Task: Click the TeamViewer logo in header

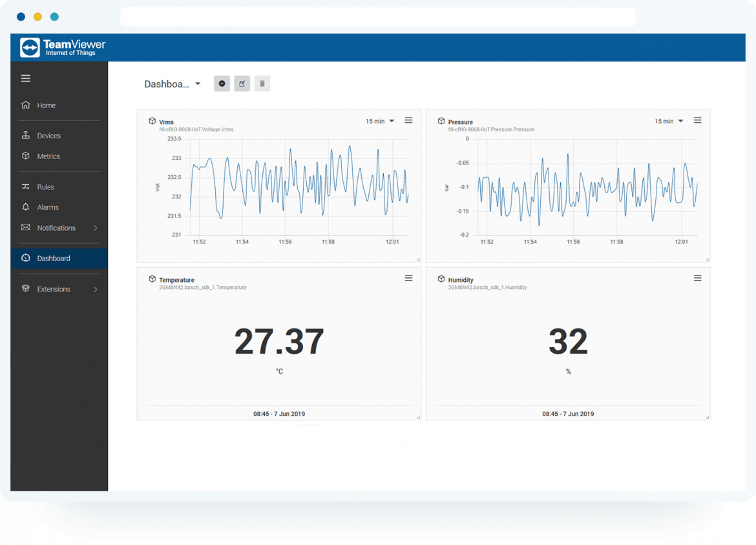Action: pyautogui.click(x=63, y=48)
